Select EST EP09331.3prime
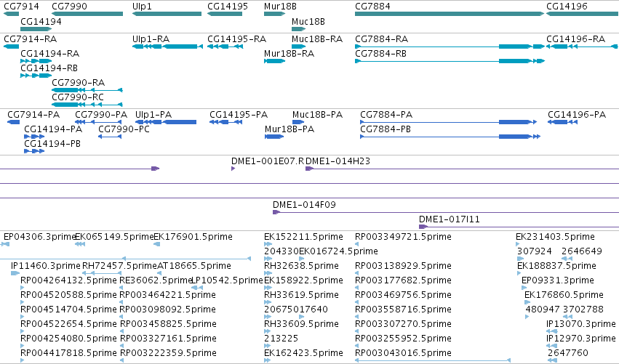 (558, 280)
